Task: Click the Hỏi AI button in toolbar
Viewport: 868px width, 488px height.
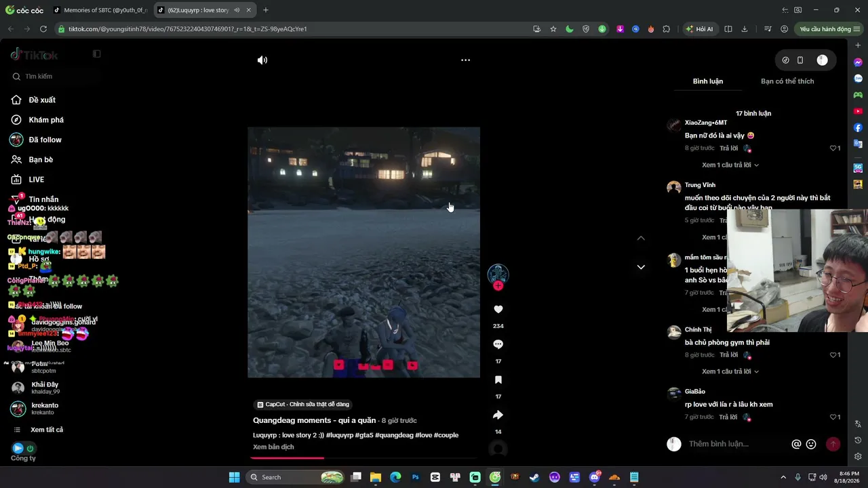Action: (700, 29)
